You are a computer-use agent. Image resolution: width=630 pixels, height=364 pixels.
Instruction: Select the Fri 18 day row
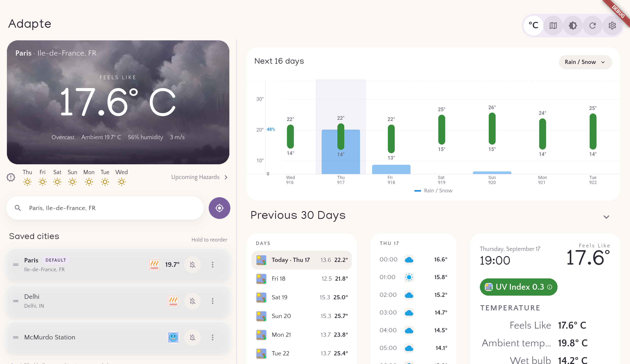301,279
